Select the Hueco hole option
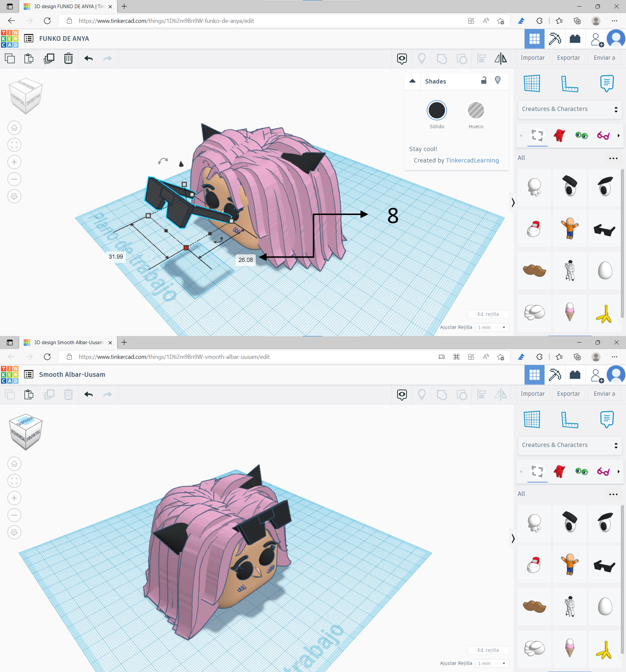The image size is (626, 672). click(476, 110)
